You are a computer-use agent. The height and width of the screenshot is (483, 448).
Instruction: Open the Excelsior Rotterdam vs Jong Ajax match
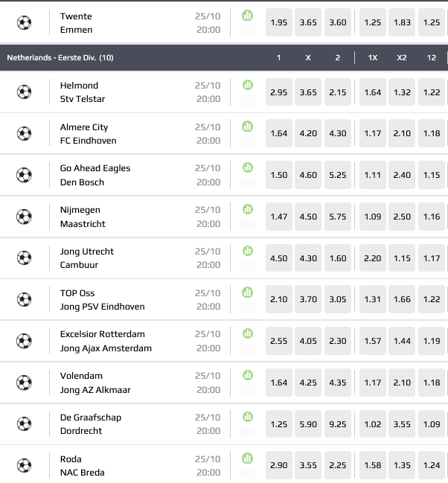click(x=106, y=341)
